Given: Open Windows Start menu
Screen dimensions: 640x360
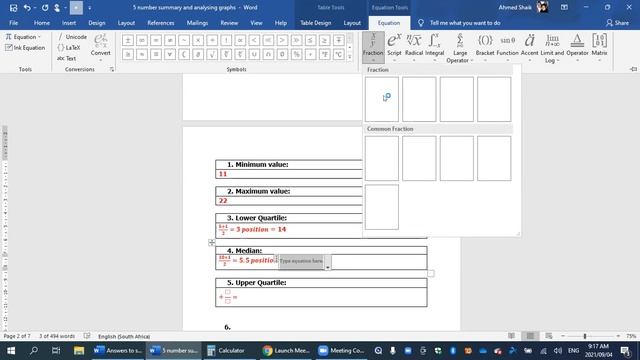Looking at the screenshot, I should [x=11, y=351].
